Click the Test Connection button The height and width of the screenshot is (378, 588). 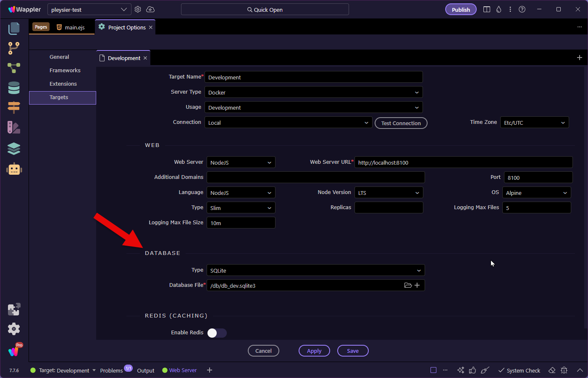tap(401, 123)
